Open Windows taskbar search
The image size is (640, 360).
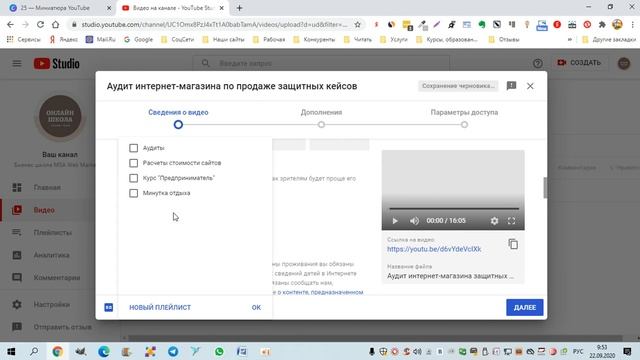(34, 351)
